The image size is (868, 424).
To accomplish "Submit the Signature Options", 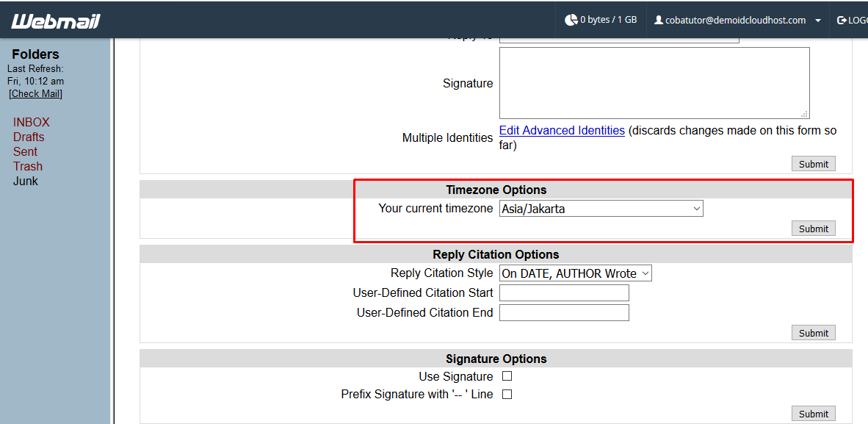I will pos(813,413).
